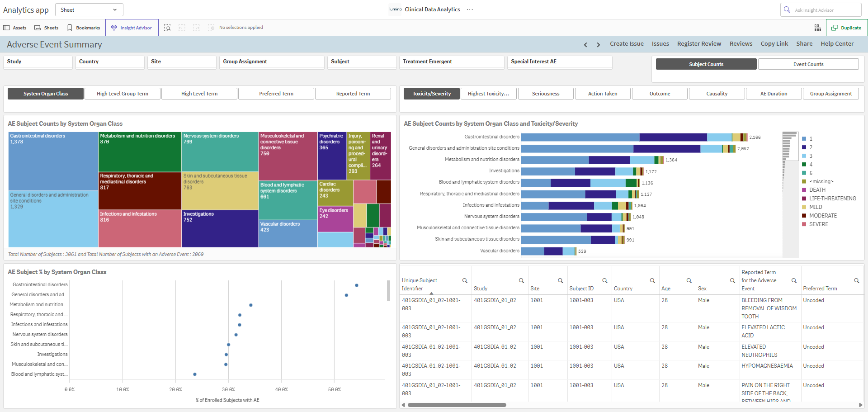Search the Country column in table
Image resolution: width=868 pixels, height=412 pixels.
click(652, 281)
